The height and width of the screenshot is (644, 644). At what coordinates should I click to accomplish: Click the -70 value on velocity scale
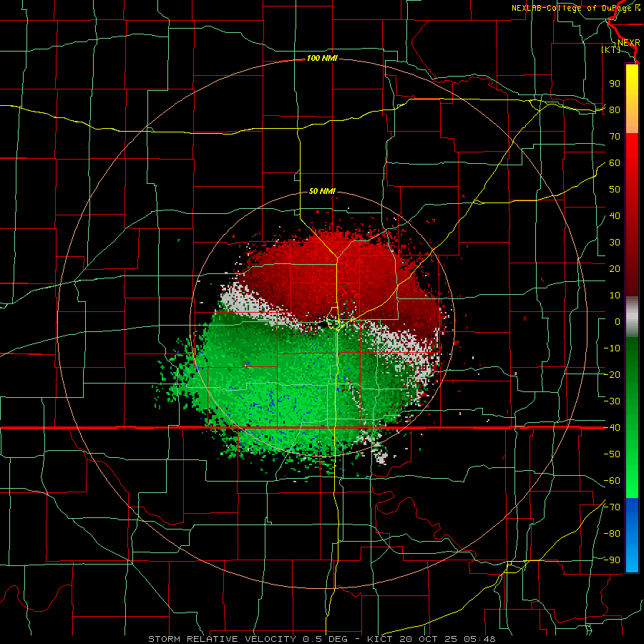click(612, 507)
